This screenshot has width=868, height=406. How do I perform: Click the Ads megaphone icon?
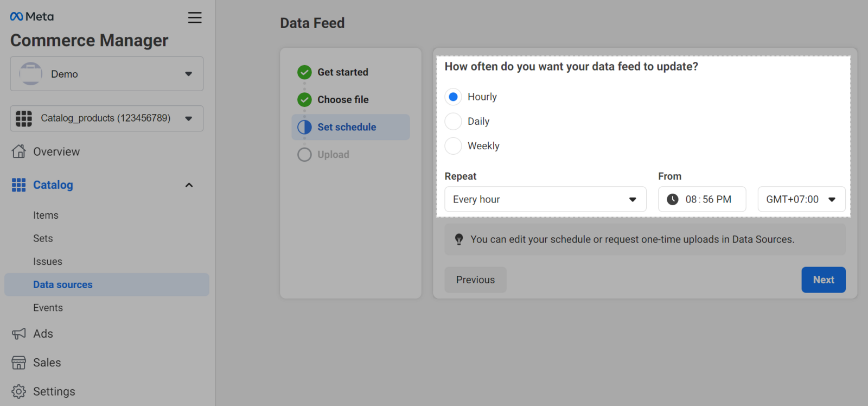point(19,334)
